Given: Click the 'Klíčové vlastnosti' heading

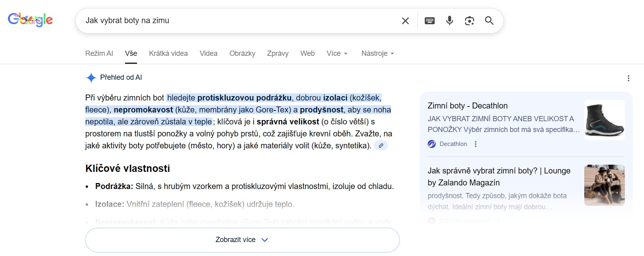Looking at the screenshot, I should coord(127,169).
